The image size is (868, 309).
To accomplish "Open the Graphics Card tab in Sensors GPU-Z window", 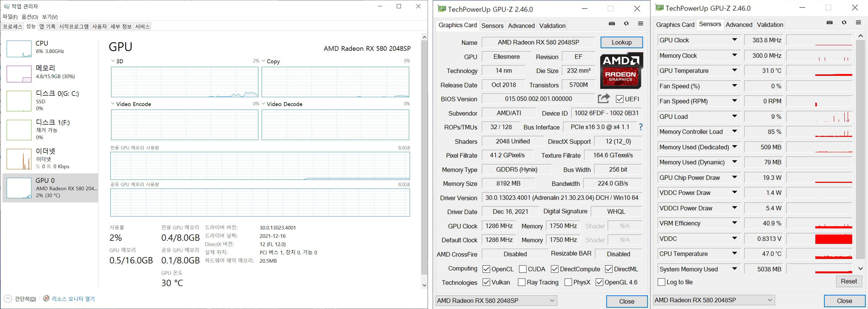I will click(675, 25).
